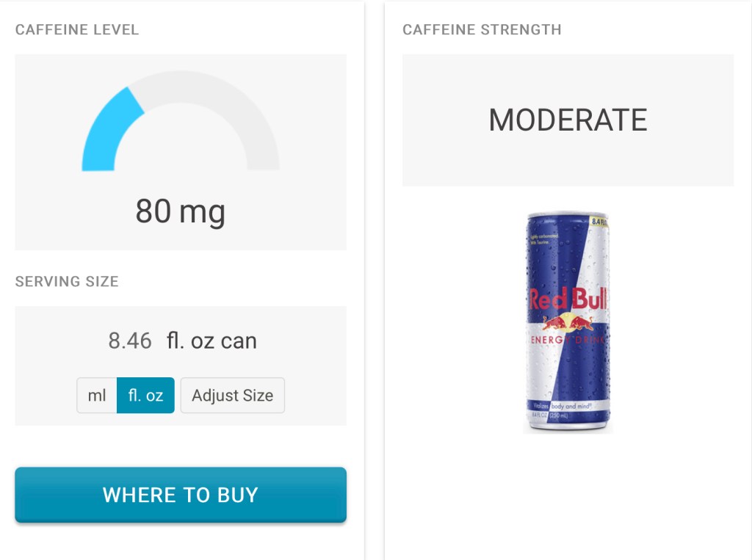
Task: Click the CAFFEINE LEVEL heading
Action: [77, 30]
